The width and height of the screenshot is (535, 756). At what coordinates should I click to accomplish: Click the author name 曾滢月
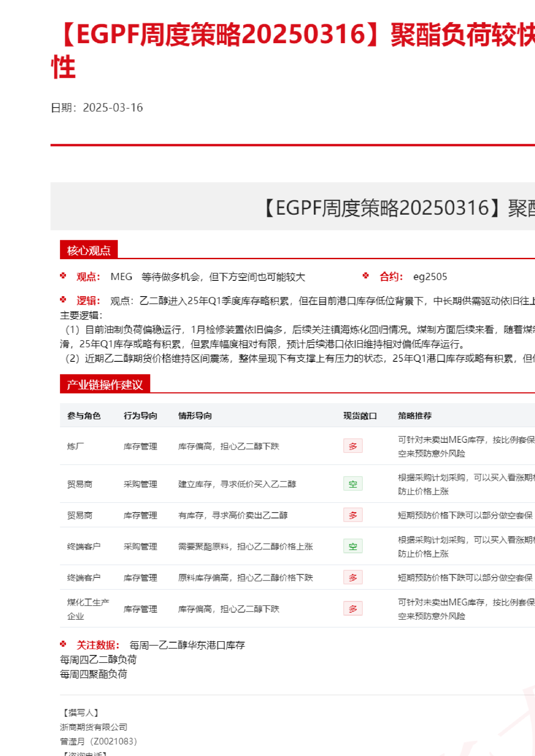pos(73,741)
